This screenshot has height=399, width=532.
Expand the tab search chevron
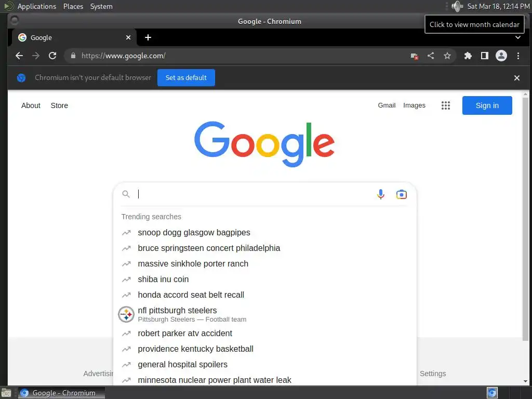[518, 37]
